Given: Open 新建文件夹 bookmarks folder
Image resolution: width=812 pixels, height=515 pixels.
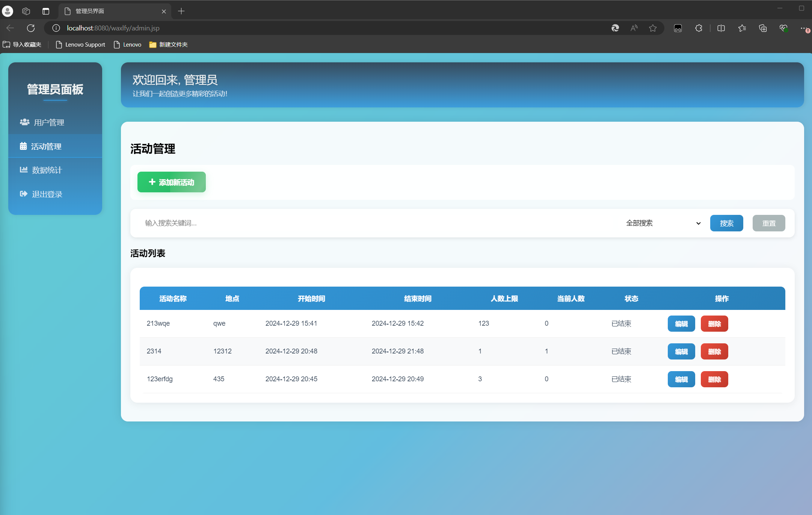Looking at the screenshot, I should tap(168, 45).
